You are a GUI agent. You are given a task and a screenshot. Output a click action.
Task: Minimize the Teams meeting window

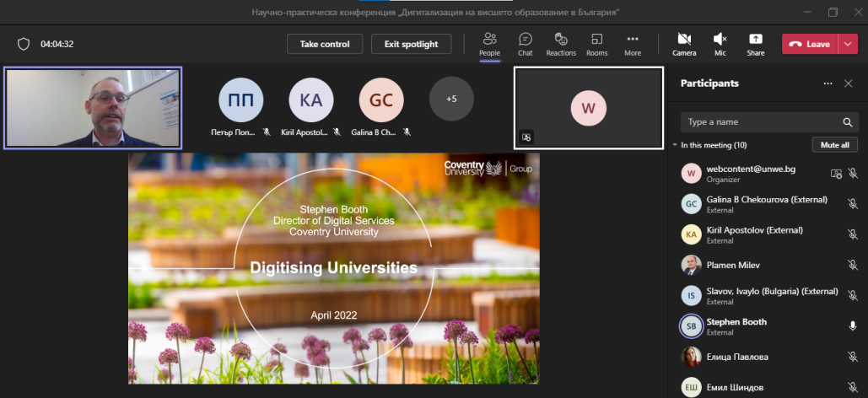pos(807,12)
